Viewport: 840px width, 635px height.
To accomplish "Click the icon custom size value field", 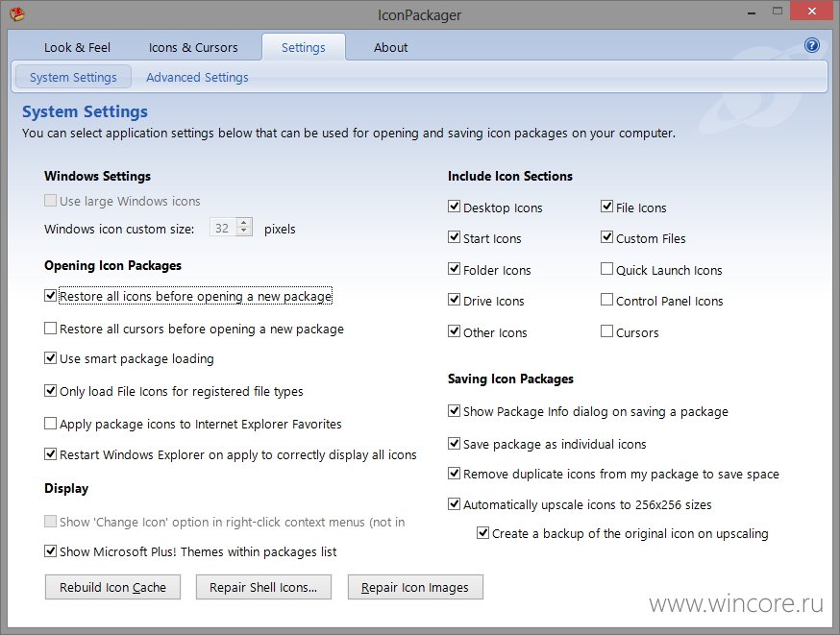I will 223,228.
